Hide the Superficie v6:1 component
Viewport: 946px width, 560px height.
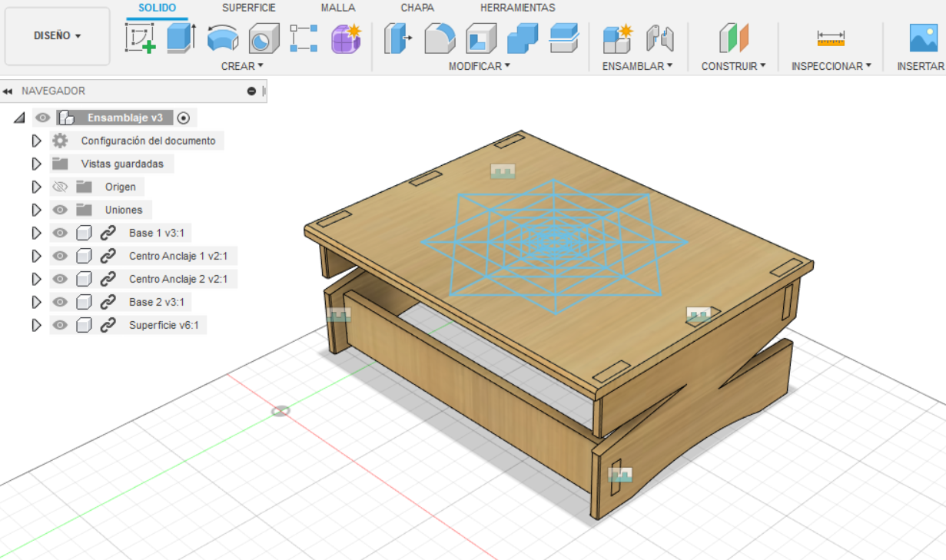(60, 325)
